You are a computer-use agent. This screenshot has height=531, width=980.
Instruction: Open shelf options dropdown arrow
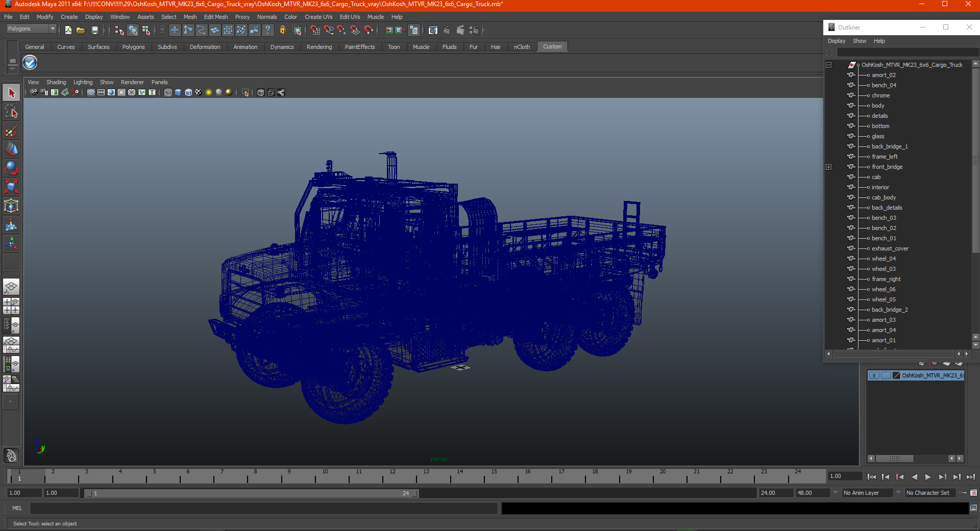12,68
